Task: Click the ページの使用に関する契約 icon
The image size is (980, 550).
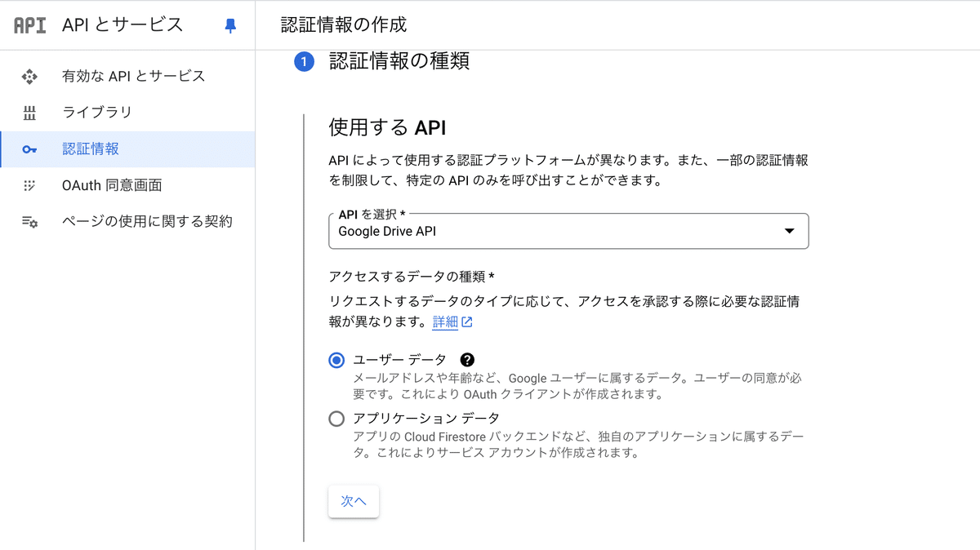Action: [30, 221]
